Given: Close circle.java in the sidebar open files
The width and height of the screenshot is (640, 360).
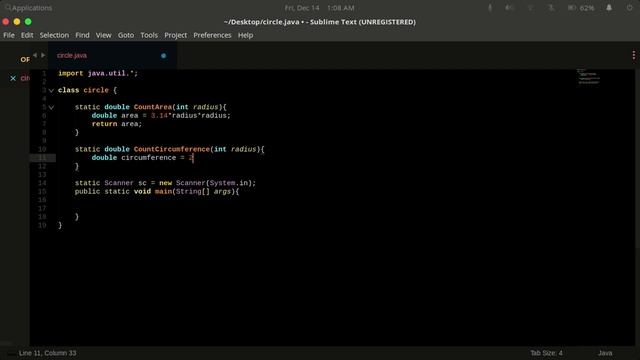Looking at the screenshot, I should (x=13, y=78).
